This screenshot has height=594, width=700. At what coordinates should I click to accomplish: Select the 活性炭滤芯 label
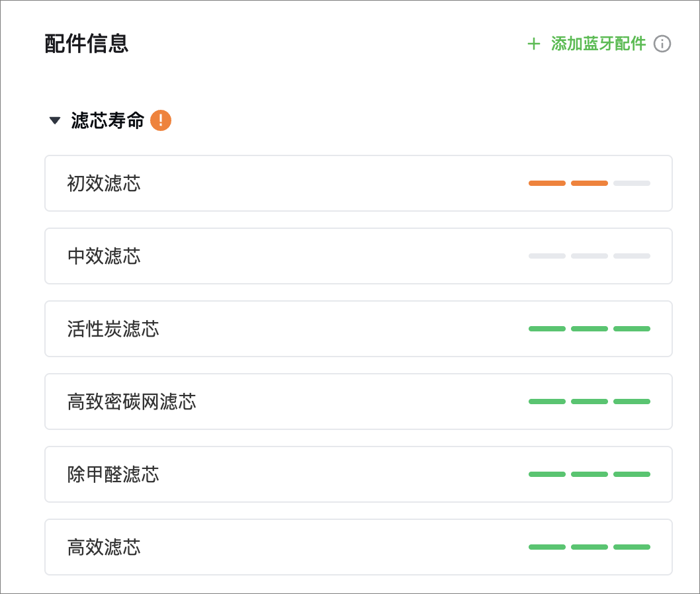113,329
